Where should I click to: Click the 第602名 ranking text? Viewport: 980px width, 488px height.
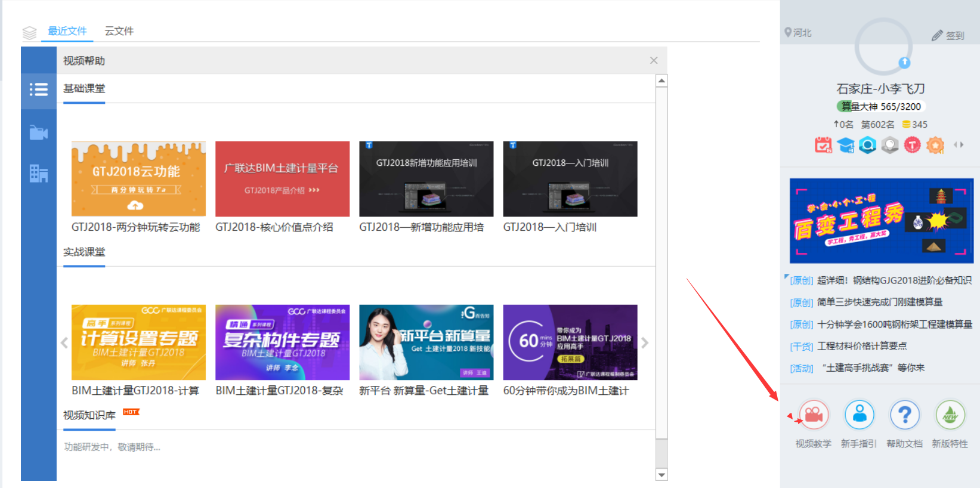coord(877,124)
